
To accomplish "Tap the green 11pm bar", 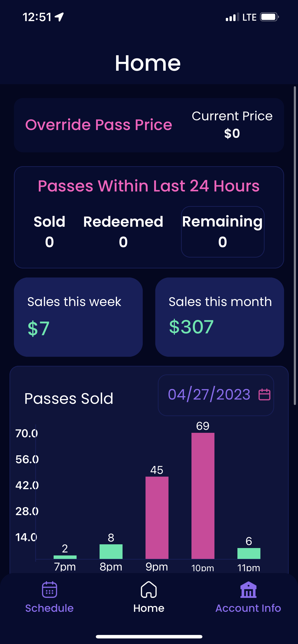I will (x=249, y=553).
